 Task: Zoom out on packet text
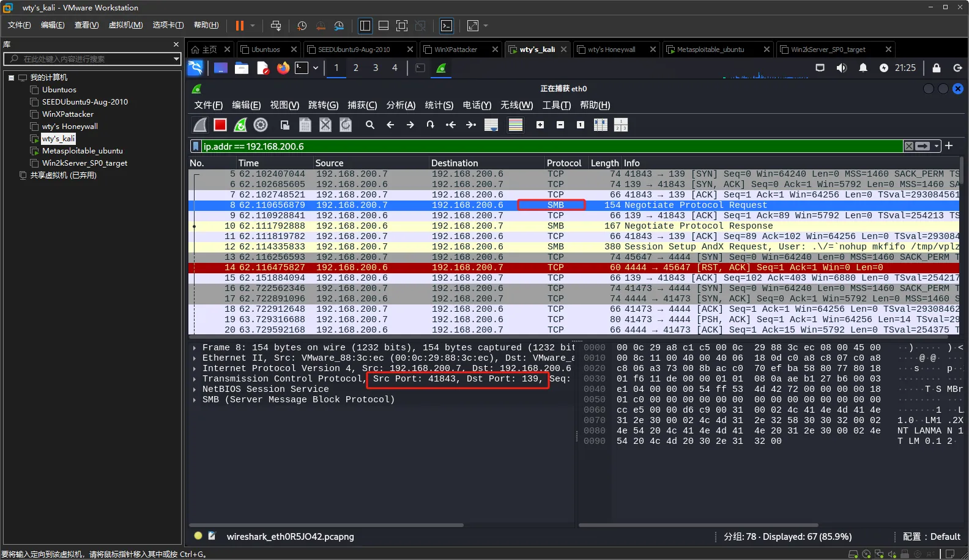[560, 125]
